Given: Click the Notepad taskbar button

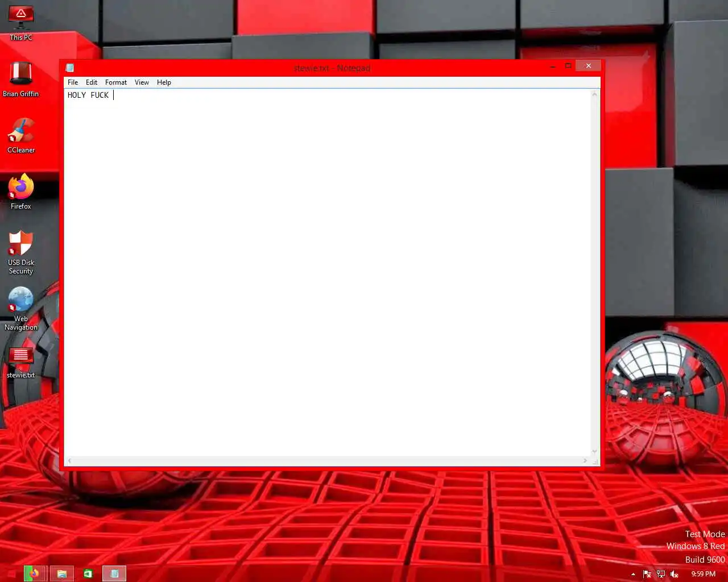Looking at the screenshot, I should click(114, 573).
